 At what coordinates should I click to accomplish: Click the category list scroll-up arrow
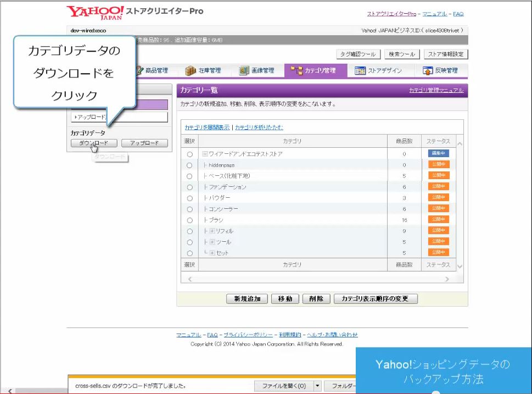(x=460, y=144)
